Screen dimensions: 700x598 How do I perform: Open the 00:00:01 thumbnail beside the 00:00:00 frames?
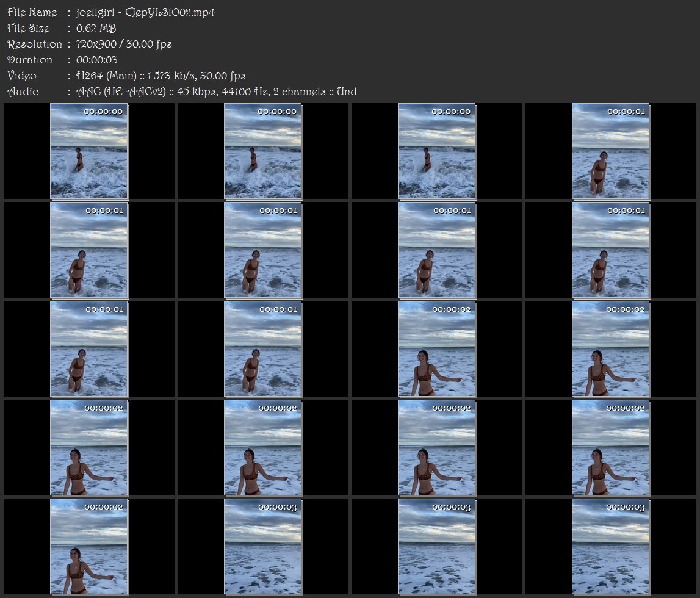[611, 151]
